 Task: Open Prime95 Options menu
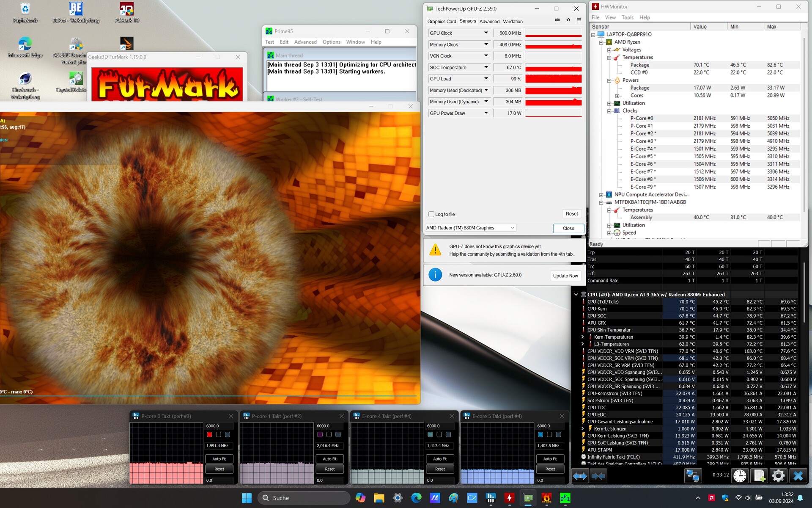coord(331,42)
